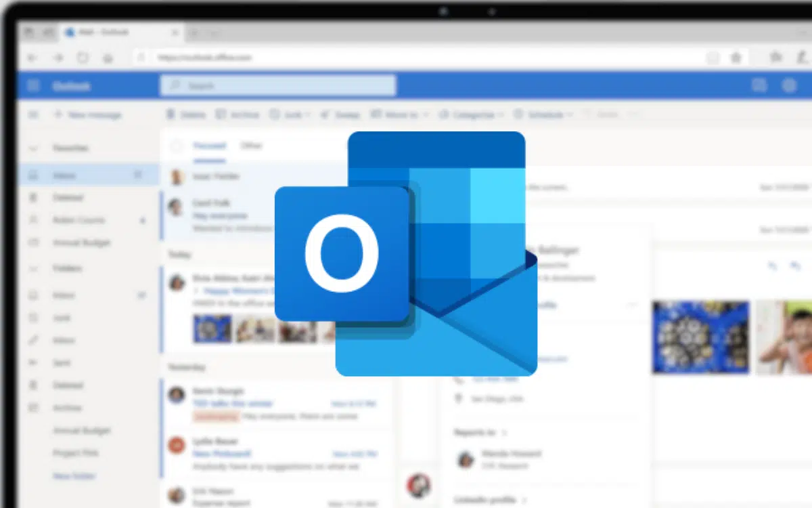The image size is (812, 508).
Task: Open the browser home icon
Action: coord(108,58)
